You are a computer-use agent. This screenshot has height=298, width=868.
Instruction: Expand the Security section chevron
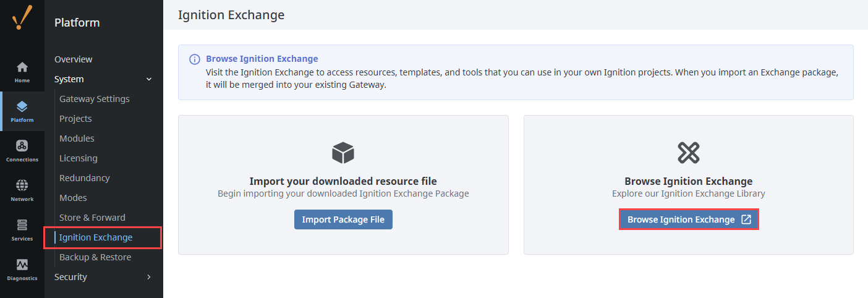(148, 277)
